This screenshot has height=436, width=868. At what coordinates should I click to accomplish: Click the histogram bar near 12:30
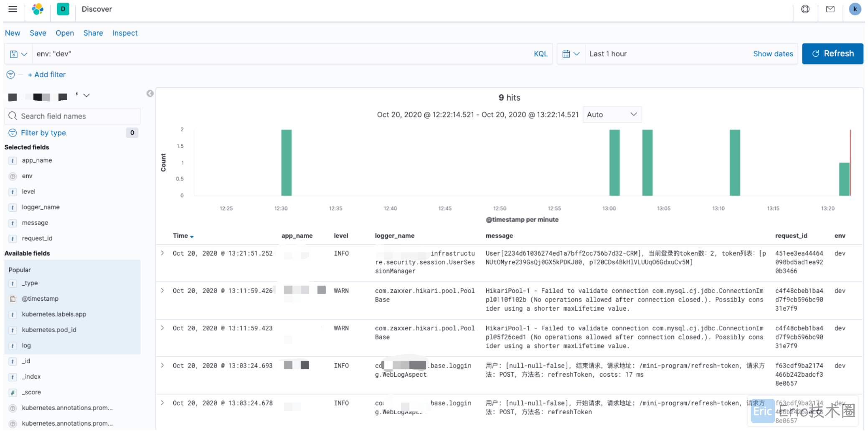point(287,162)
